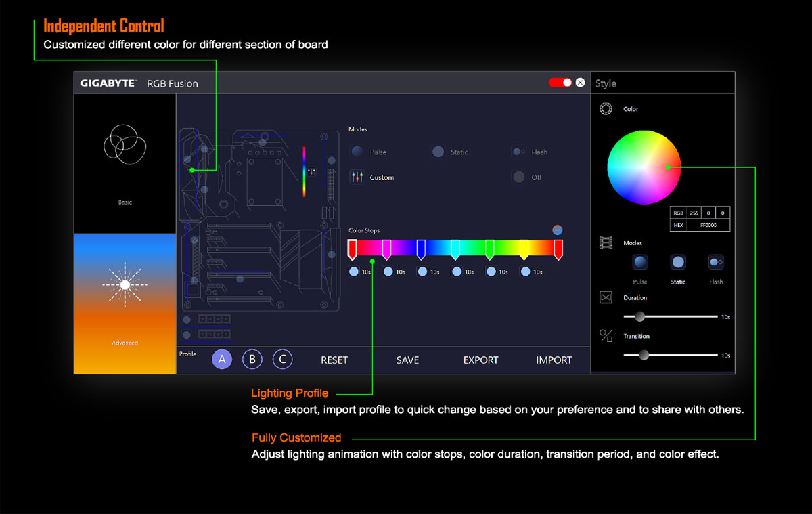812x514 pixels.
Task: Select Profile B
Action: point(252,359)
